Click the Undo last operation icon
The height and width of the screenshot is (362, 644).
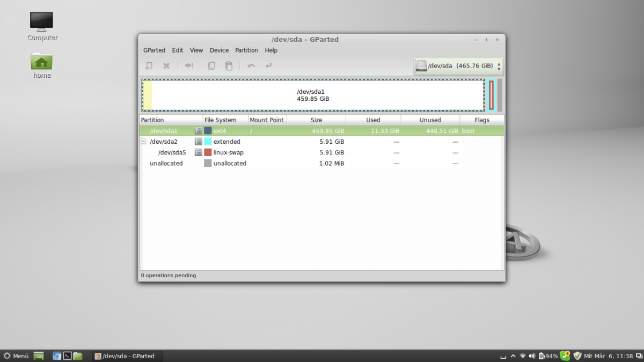(x=251, y=65)
